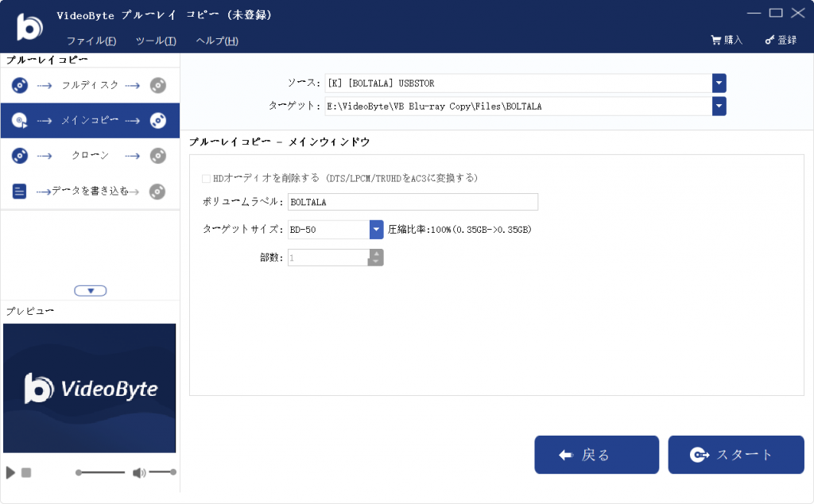This screenshot has height=504, width=814.
Task: Choose クローン clone copy mode
Action: pyautogui.click(x=89, y=156)
